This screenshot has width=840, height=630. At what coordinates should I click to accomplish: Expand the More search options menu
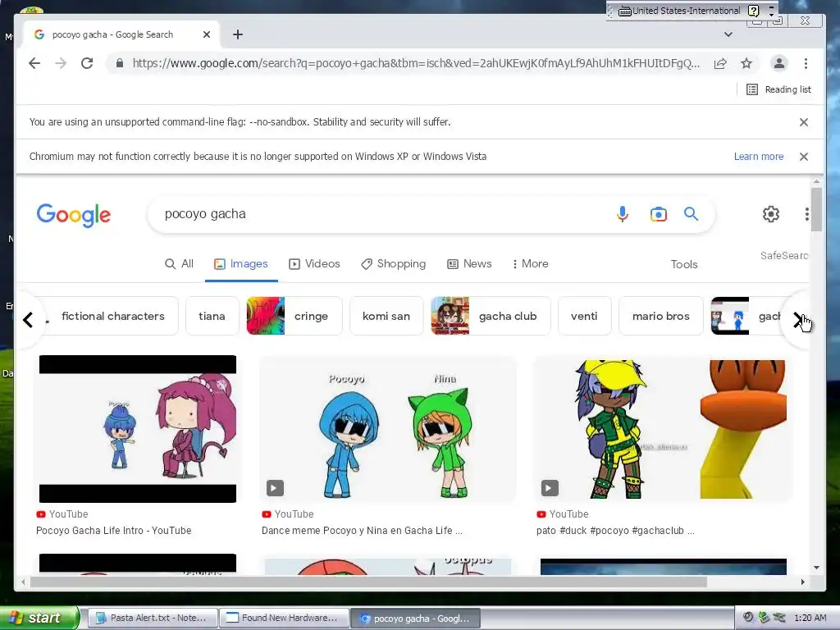click(x=531, y=263)
